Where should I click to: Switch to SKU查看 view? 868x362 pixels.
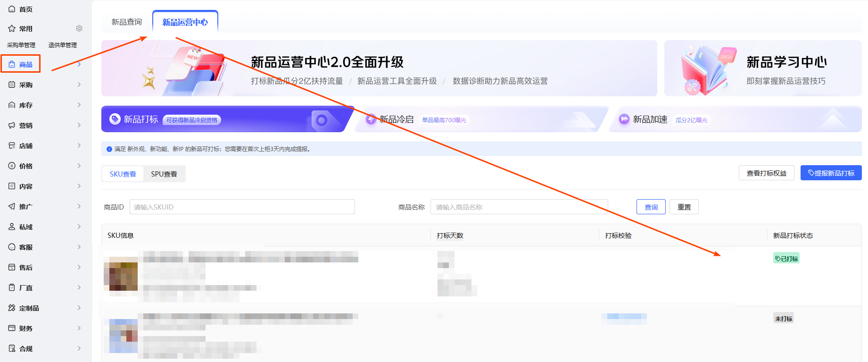[123, 174]
